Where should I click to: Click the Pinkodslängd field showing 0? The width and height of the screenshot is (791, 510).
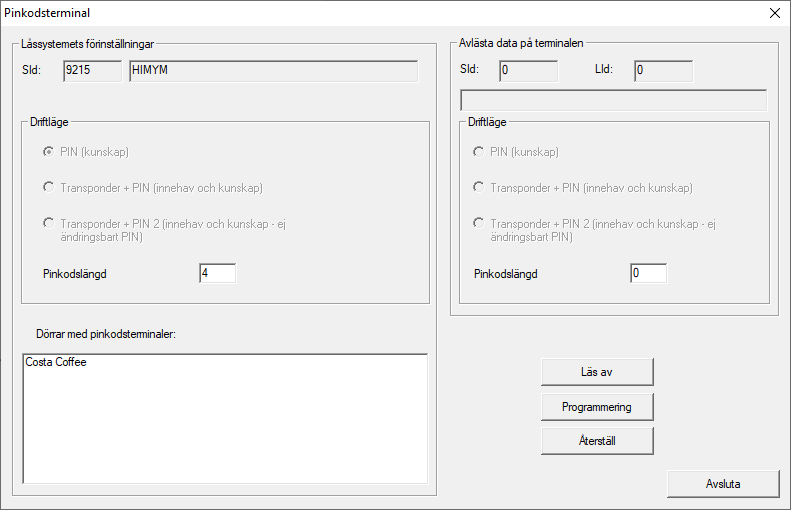[648, 273]
